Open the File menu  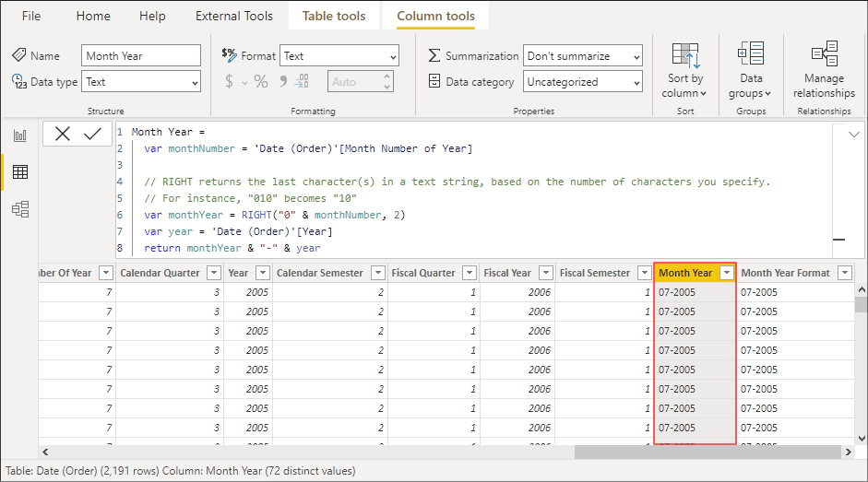[x=31, y=16]
